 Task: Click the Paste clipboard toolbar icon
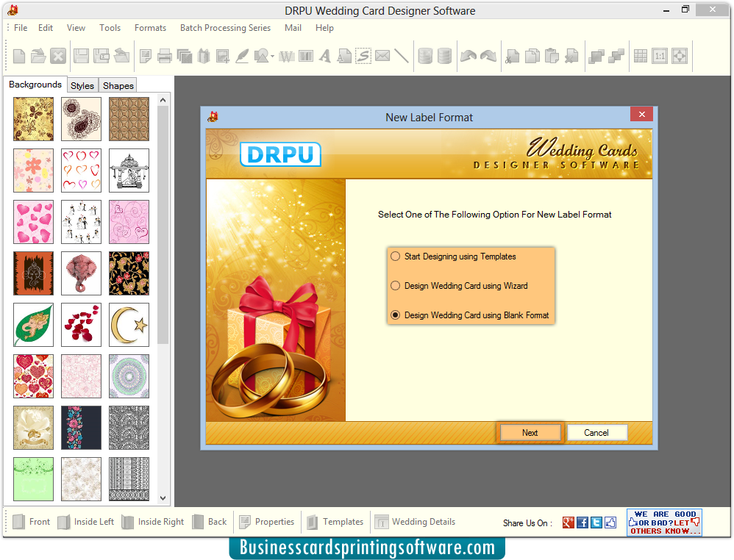point(552,57)
